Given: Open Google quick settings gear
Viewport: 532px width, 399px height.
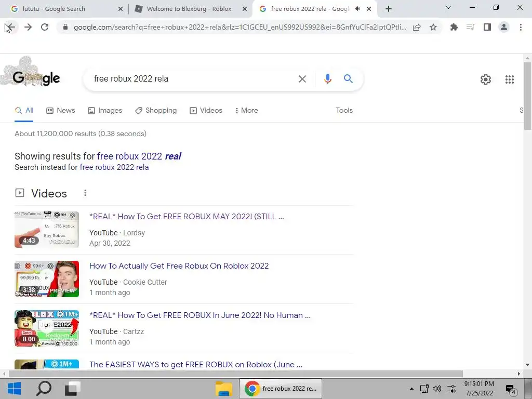Looking at the screenshot, I should 486,79.
